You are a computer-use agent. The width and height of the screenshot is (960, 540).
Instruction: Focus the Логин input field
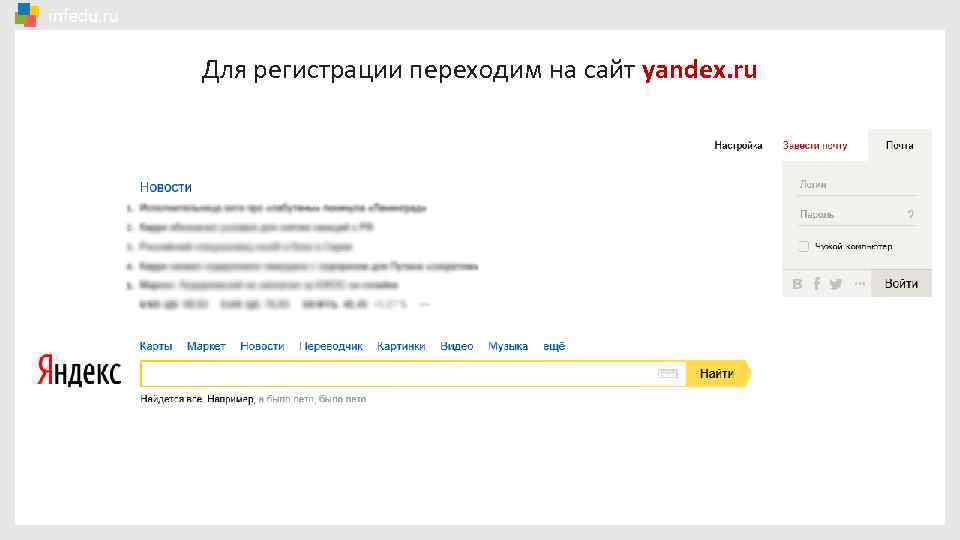pos(857,184)
